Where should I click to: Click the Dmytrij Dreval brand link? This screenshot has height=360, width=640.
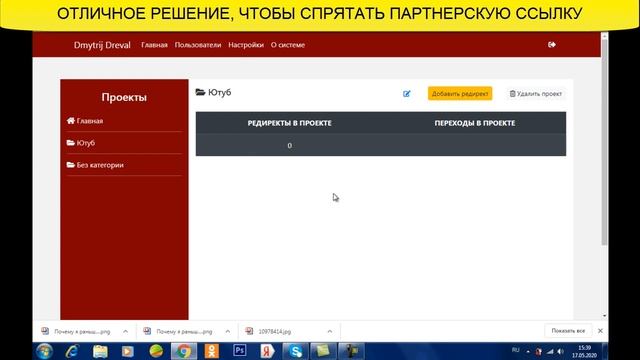[x=102, y=45]
